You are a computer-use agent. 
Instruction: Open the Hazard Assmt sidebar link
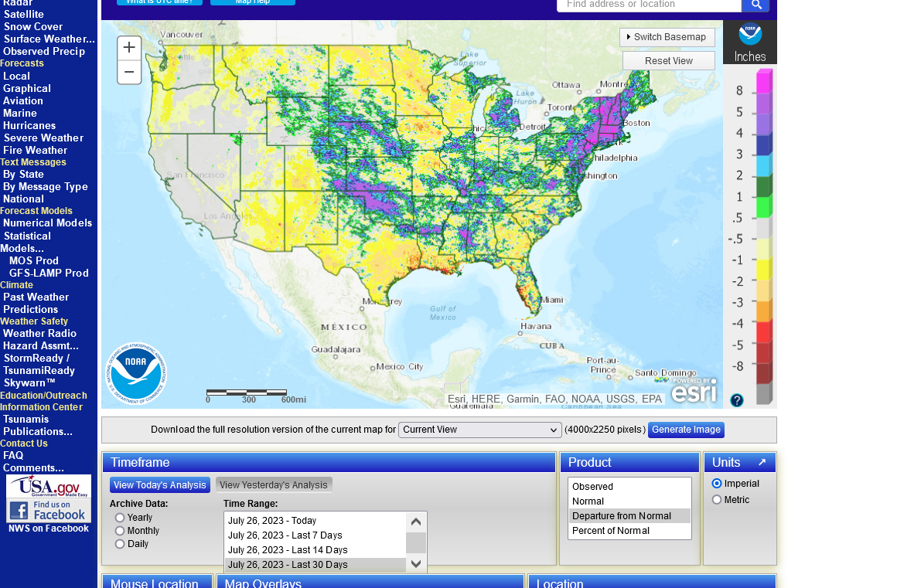pyautogui.click(x=41, y=345)
